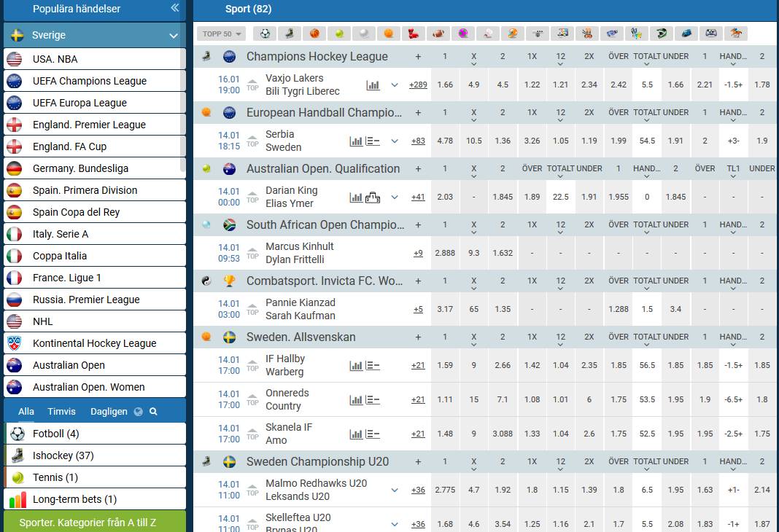Select the ice hockey skate filter icon
This screenshot has width=779, height=532.
point(290,34)
